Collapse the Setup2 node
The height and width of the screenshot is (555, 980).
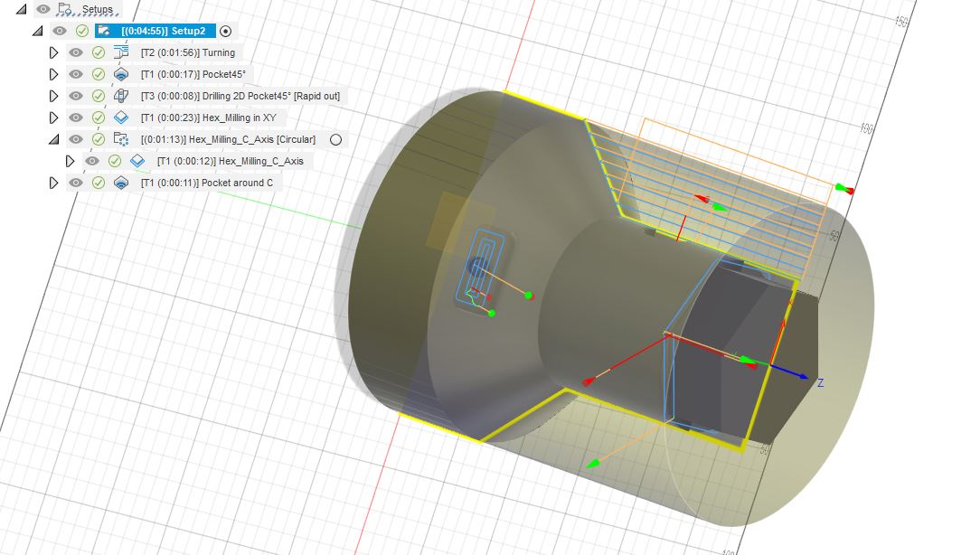tap(37, 31)
